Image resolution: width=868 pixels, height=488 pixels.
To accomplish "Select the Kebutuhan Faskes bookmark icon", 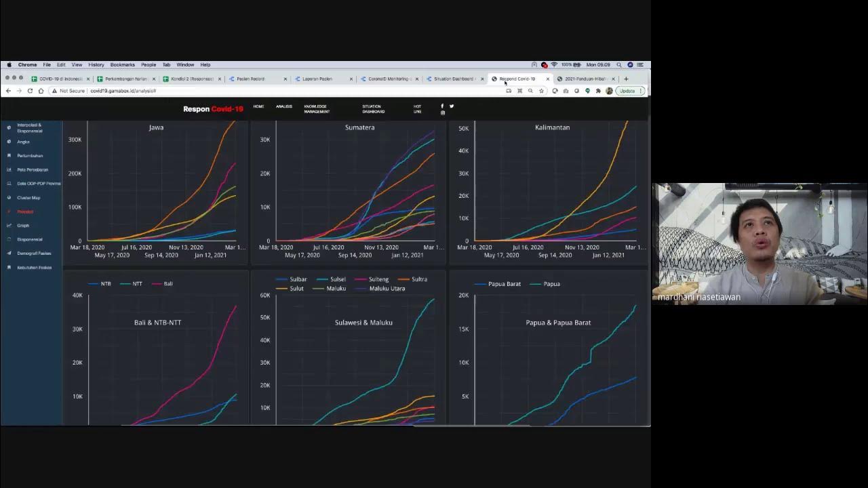I will pyautogui.click(x=9, y=267).
